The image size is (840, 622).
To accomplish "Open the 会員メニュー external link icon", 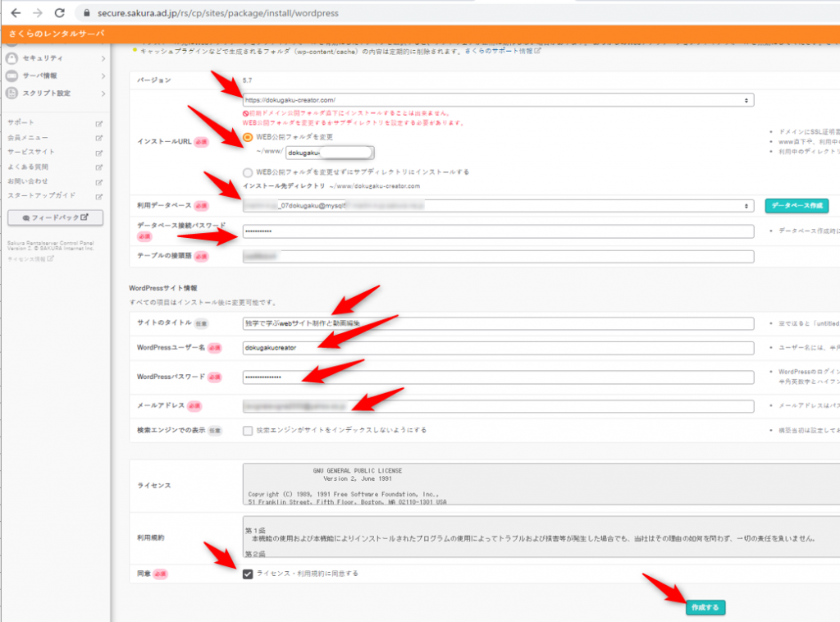I will [x=99, y=138].
